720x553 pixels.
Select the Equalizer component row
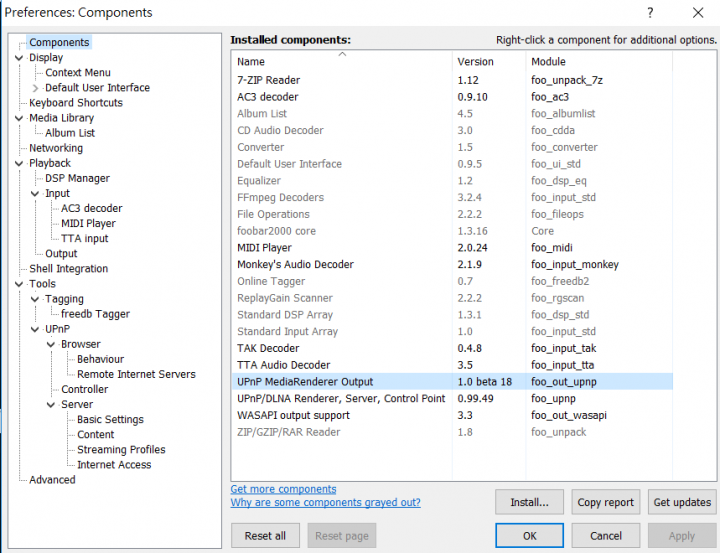tap(452, 181)
